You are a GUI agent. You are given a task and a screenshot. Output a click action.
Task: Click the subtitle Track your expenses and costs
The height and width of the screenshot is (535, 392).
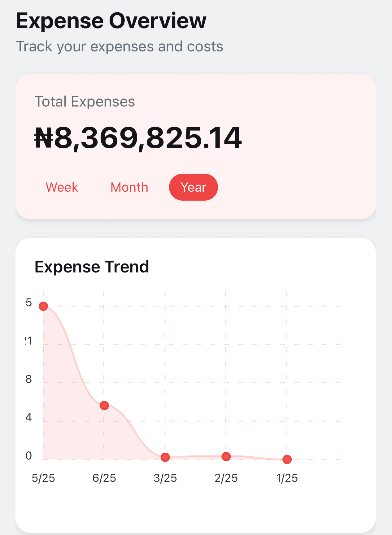[120, 46]
